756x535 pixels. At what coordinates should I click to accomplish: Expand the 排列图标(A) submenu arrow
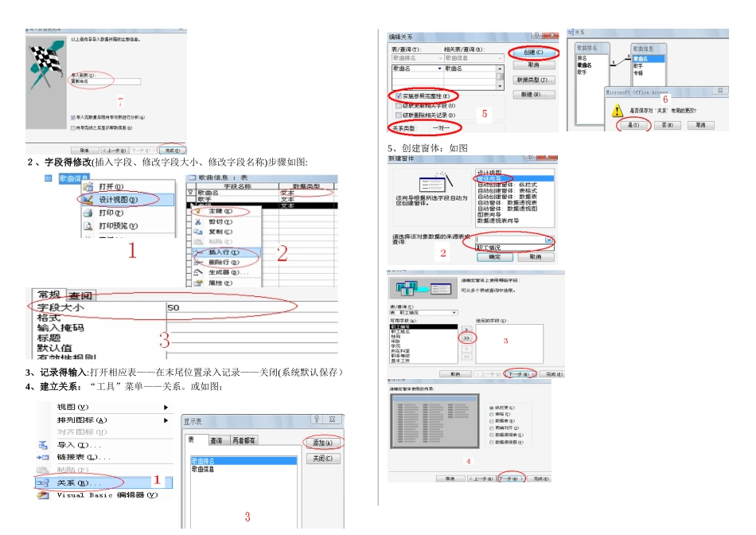[166, 420]
